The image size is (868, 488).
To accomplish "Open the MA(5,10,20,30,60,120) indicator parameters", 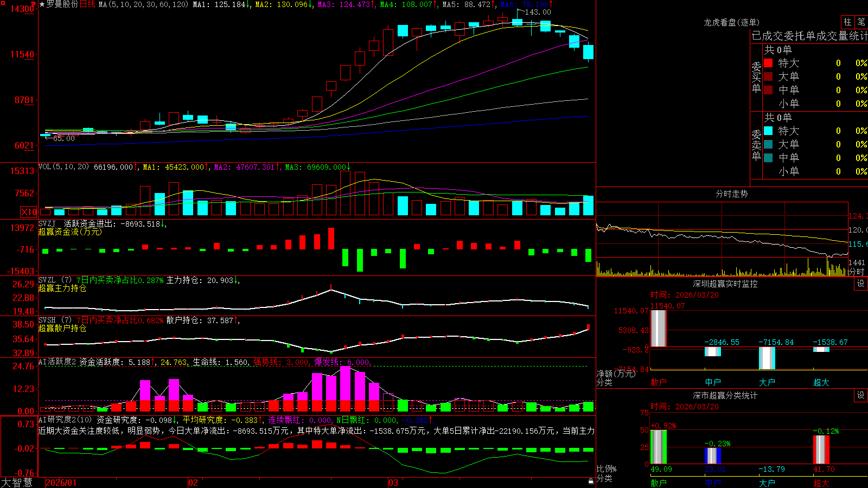I will [143, 4].
